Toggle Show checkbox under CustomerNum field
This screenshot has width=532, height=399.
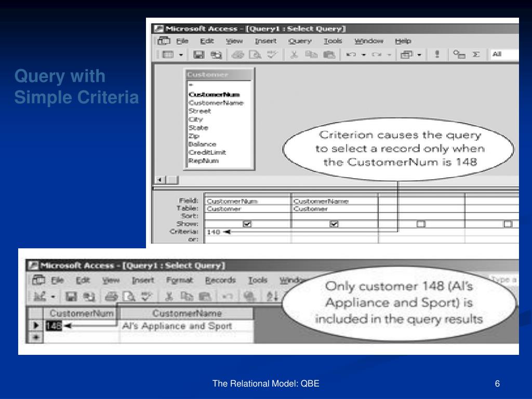[x=247, y=224]
